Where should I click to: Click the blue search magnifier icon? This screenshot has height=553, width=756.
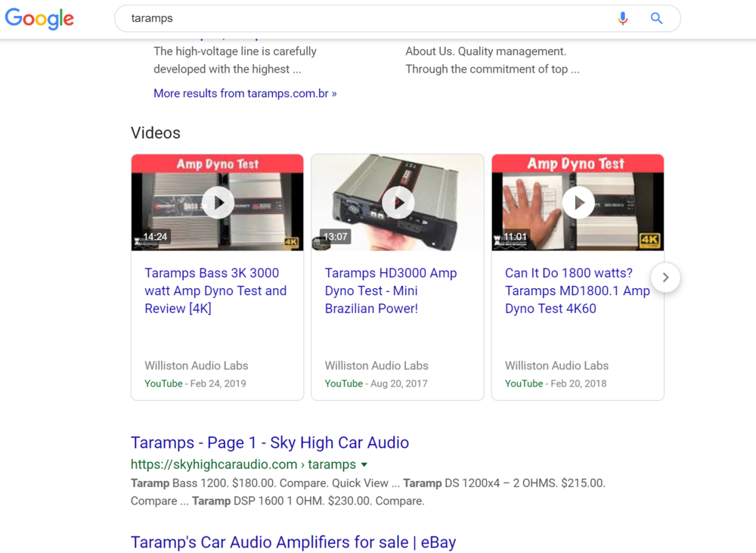click(x=656, y=18)
